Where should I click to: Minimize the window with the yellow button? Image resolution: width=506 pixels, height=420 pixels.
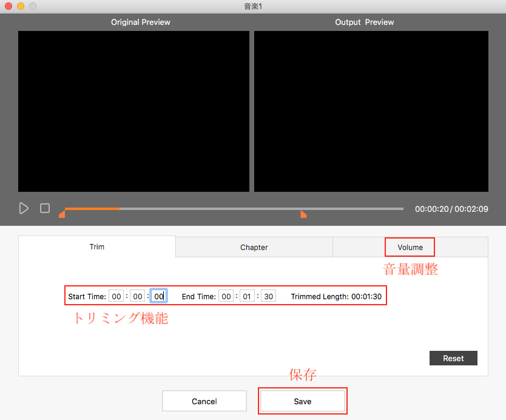(21, 6)
